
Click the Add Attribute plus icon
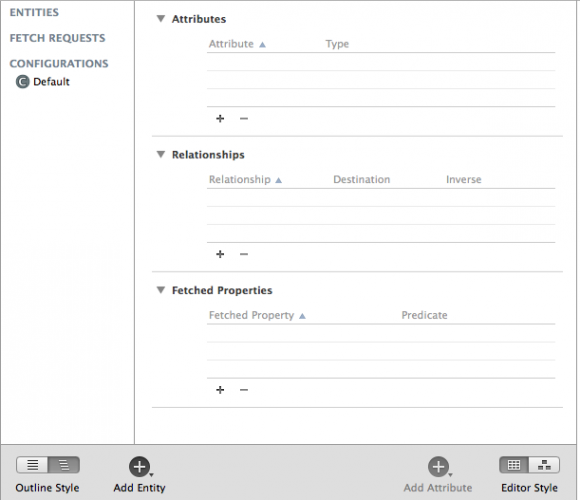click(438, 466)
